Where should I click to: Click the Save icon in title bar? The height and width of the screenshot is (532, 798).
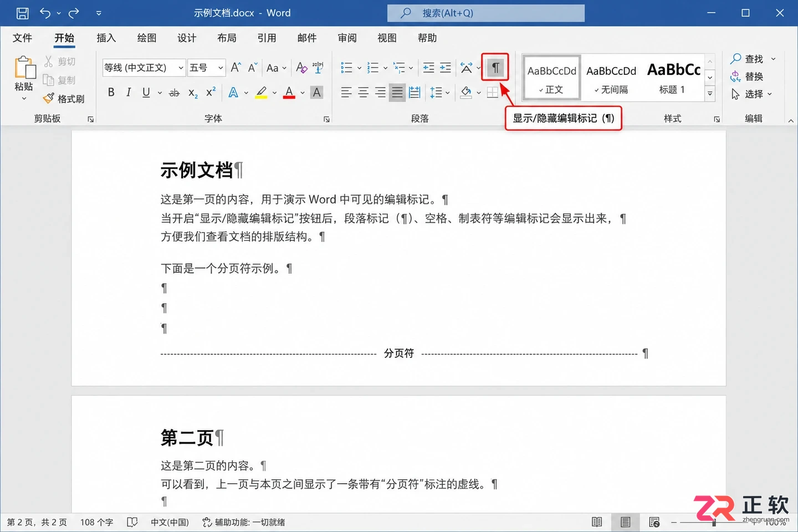pos(22,13)
